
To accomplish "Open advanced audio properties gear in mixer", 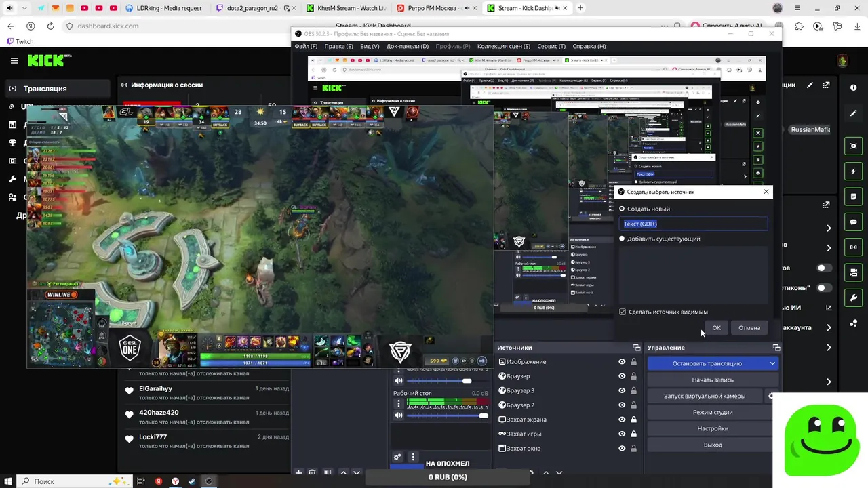I will 397,457.
